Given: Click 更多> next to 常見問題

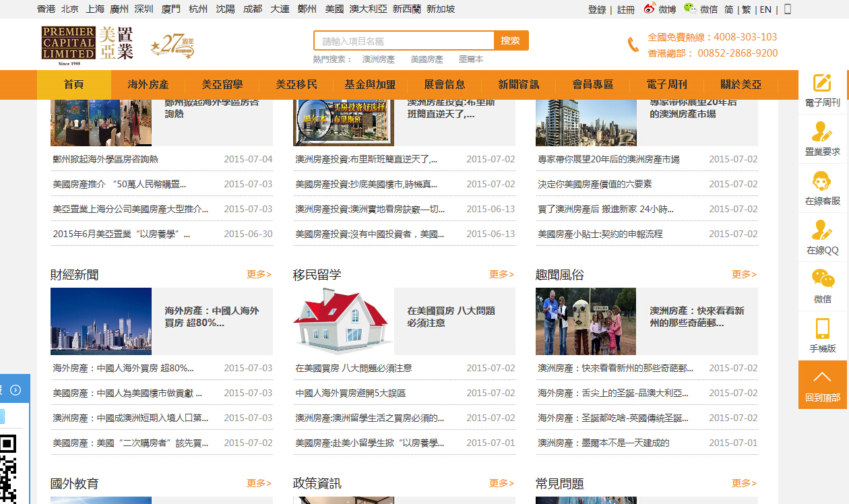Looking at the screenshot, I should (x=745, y=483).
